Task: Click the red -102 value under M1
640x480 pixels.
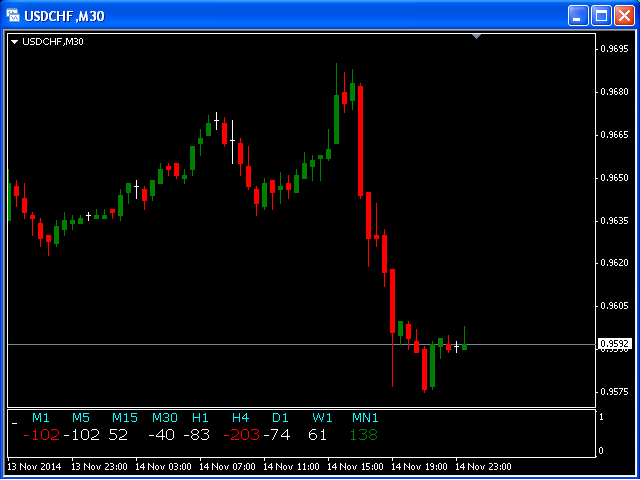Action: pyautogui.click(x=42, y=435)
